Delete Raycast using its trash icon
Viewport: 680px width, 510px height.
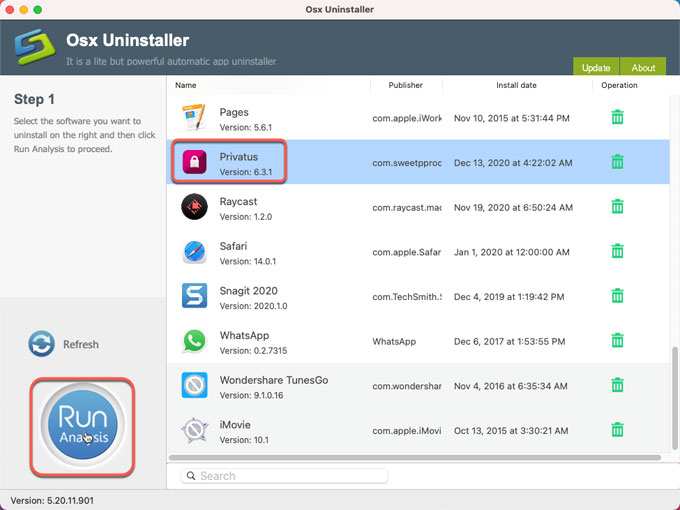point(617,206)
